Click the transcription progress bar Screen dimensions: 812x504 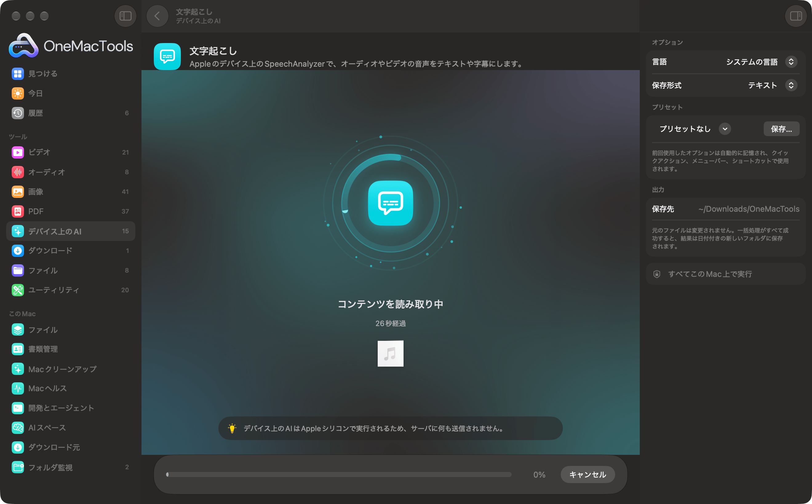coord(339,474)
